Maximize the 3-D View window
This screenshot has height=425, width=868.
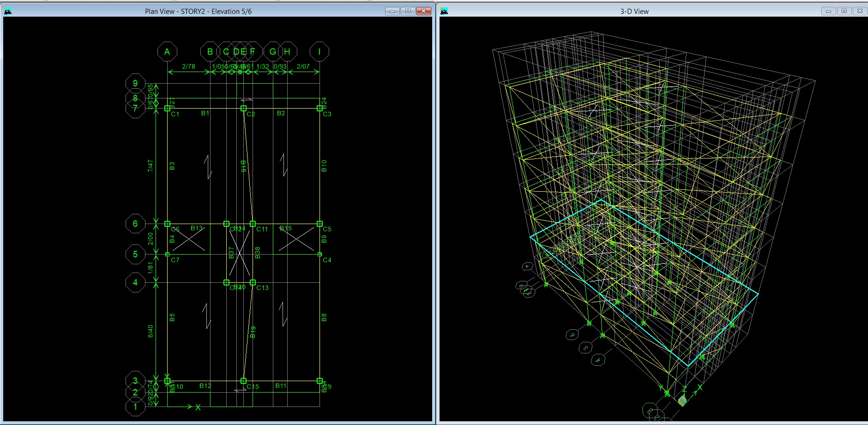(x=844, y=11)
